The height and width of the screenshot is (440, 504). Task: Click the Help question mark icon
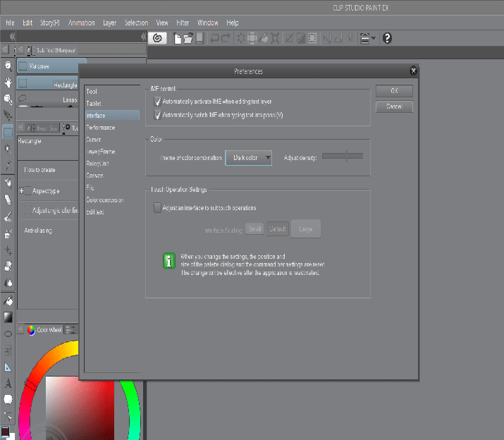[x=387, y=38]
